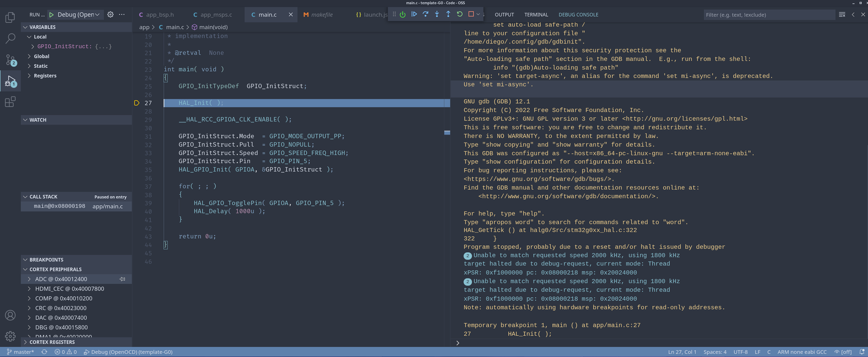This screenshot has height=357, width=868.
Task: Step out of current function
Action: pyautogui.click(x=448, y=14)
